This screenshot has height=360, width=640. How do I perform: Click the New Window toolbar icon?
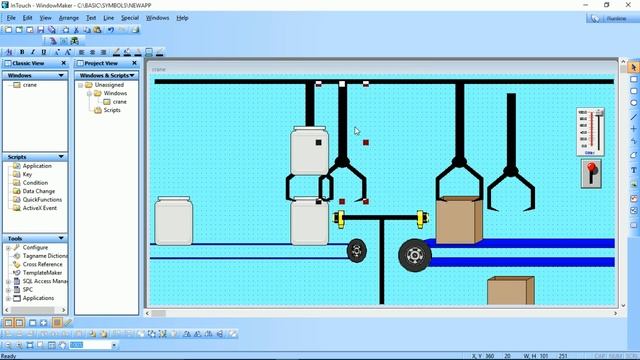[x=8, y=30]
